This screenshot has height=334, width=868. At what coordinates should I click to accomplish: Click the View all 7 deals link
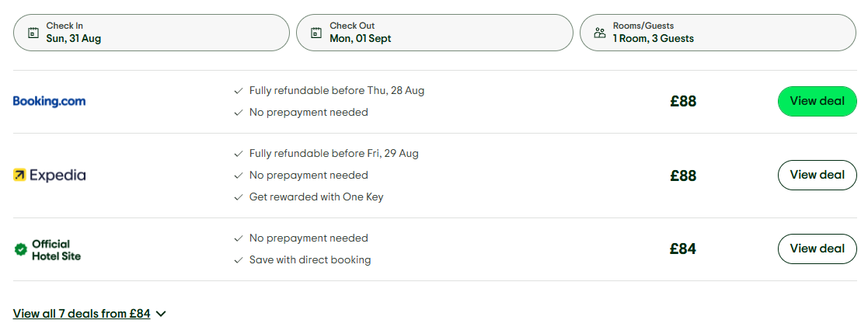coord(82,314)
